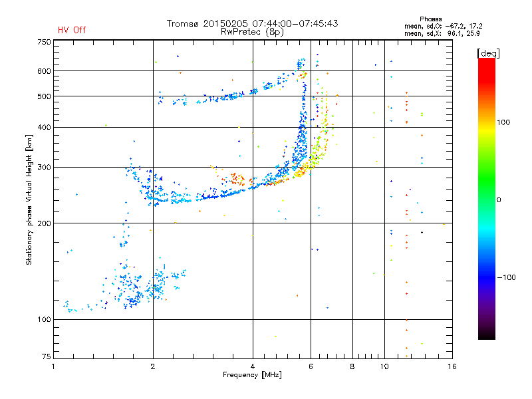
Task: Click the y-axis '600' tick label
Action: click(44, 71)
